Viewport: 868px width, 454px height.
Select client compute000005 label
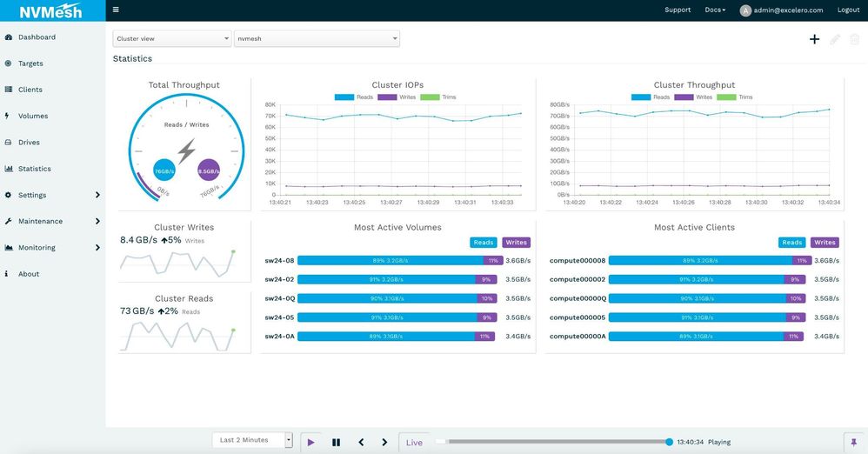[x=578, y=317]
